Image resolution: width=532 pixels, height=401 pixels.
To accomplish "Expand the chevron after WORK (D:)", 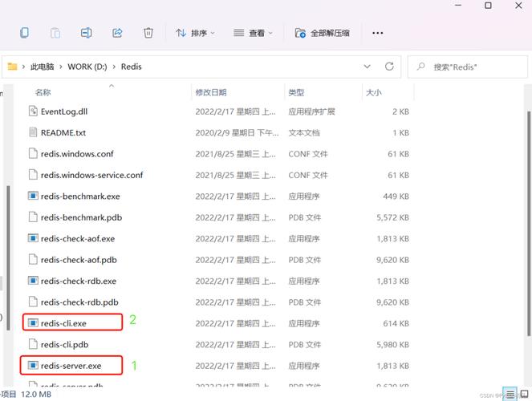I will tap(114, 67).
